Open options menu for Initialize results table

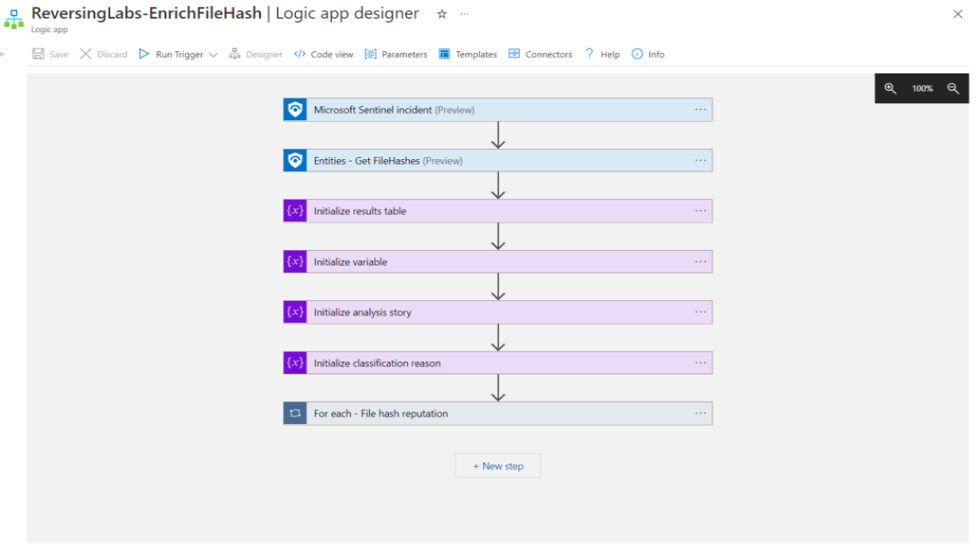coord(701,211)
